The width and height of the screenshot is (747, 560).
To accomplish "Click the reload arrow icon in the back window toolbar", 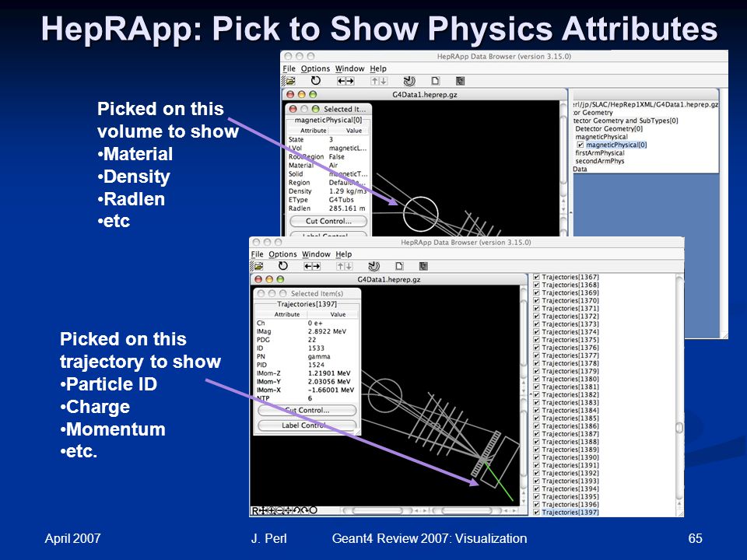I will coord(315,81).
